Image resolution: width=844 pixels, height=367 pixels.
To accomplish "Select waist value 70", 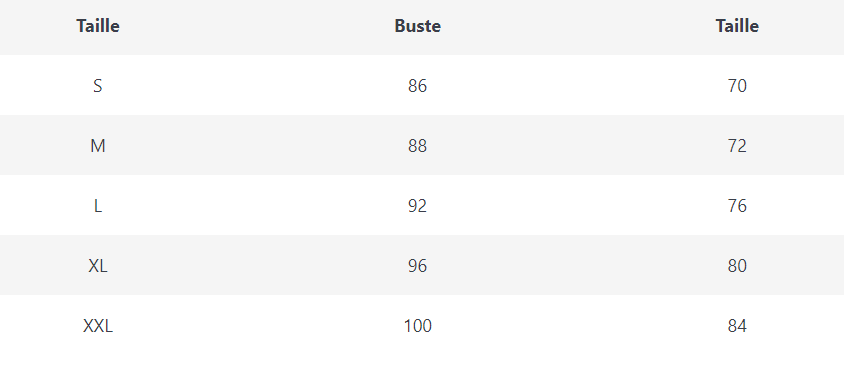I will coord(737,86).
